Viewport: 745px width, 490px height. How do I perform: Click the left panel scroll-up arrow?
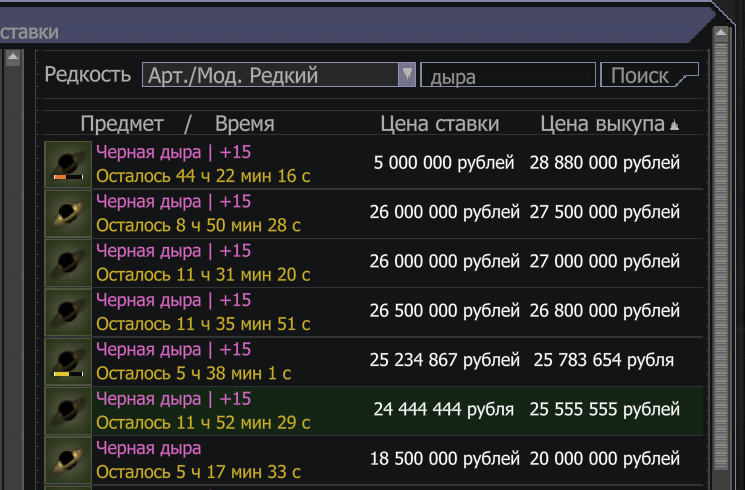pyautogui.click(x=13, y=57)
